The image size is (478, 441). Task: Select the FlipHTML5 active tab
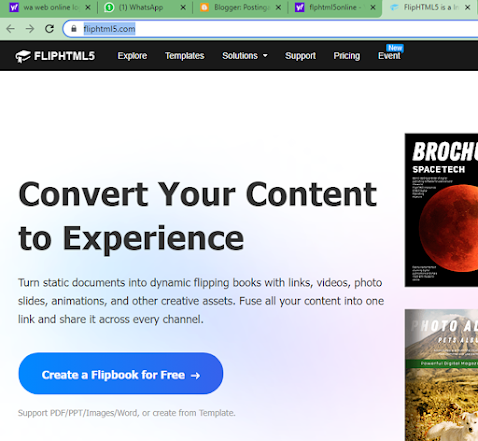(430, 7)
